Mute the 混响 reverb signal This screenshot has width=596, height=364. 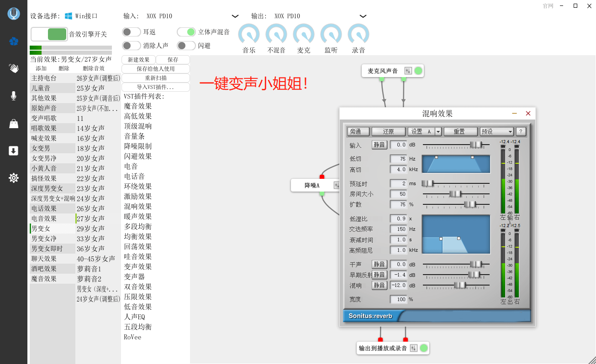tap(380, 285)
